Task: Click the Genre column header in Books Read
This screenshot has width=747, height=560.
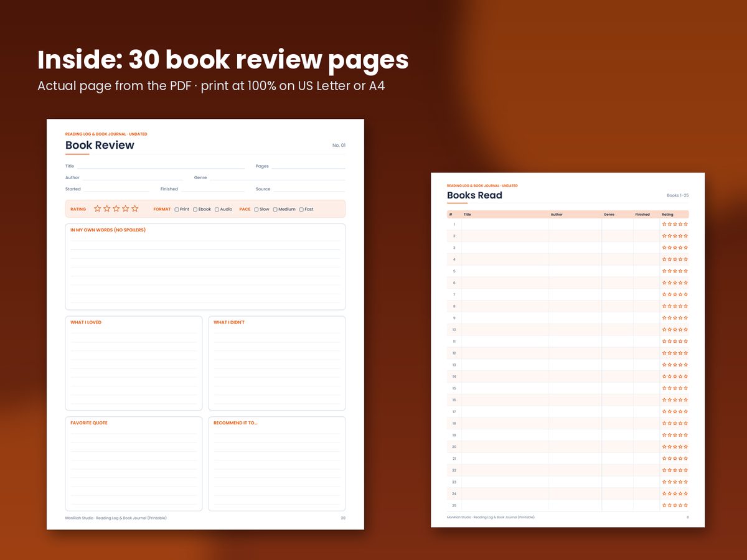Action: click(x=609, y=215)
